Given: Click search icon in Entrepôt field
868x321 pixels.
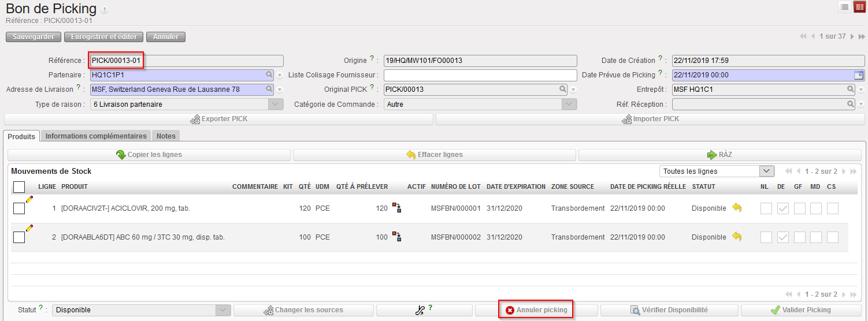Looking at the screenshot, I should (x=851, y=89).
